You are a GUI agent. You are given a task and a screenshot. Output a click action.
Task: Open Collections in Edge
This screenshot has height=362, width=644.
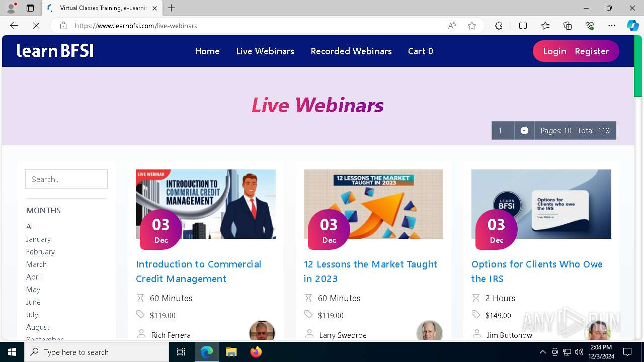tap(568, 26)
